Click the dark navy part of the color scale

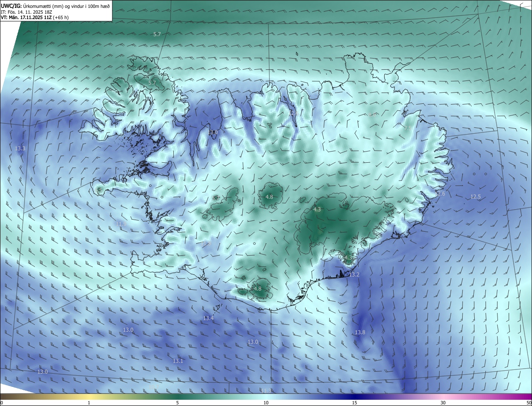(x=355, y=396)
